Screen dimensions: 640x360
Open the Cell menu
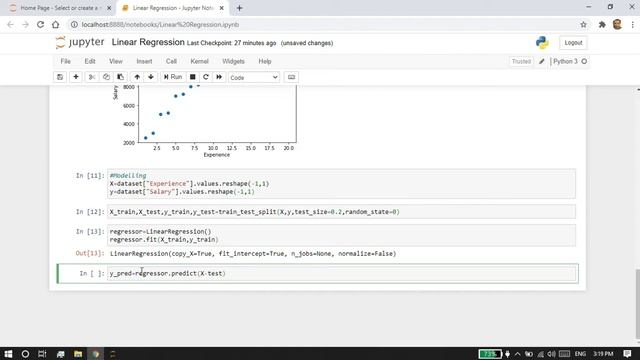click(171, 61)
